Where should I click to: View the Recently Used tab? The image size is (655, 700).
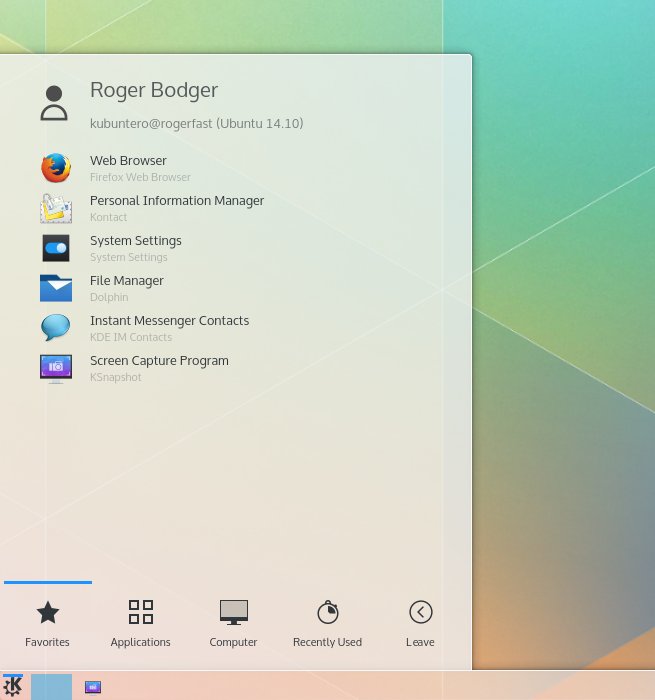coord(327,624)
